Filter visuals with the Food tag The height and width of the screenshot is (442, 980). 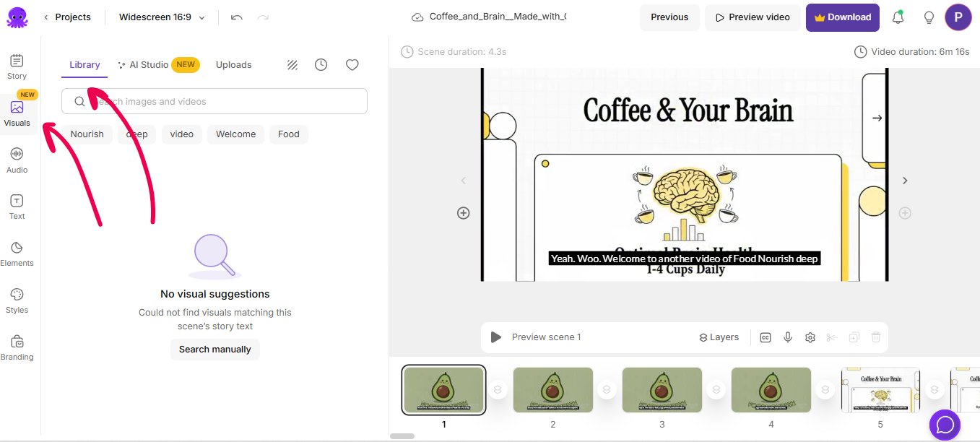click(x=288, y=134)
